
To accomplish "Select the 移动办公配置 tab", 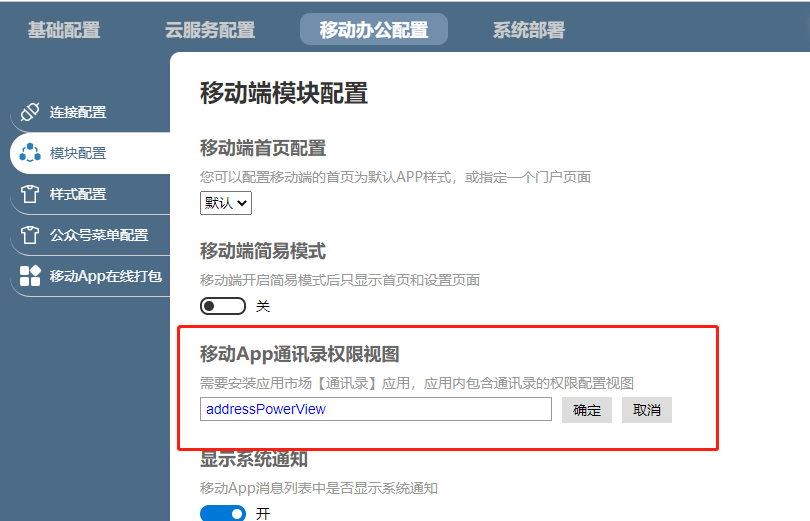I will pyautogui.click(x=373, y=29).
